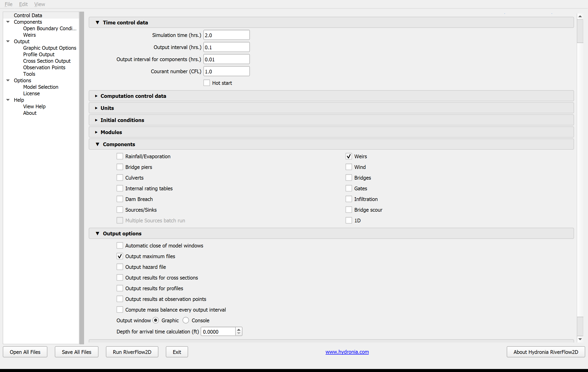Collapse the Output tree node arrow
This screenshot has width=588, height=372.
click(8, 42)
